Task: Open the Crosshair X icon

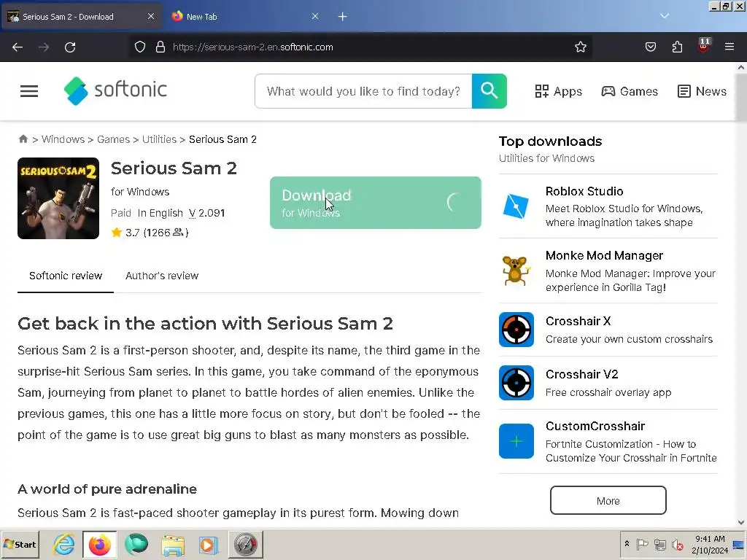Action: [x=516, y=330]
